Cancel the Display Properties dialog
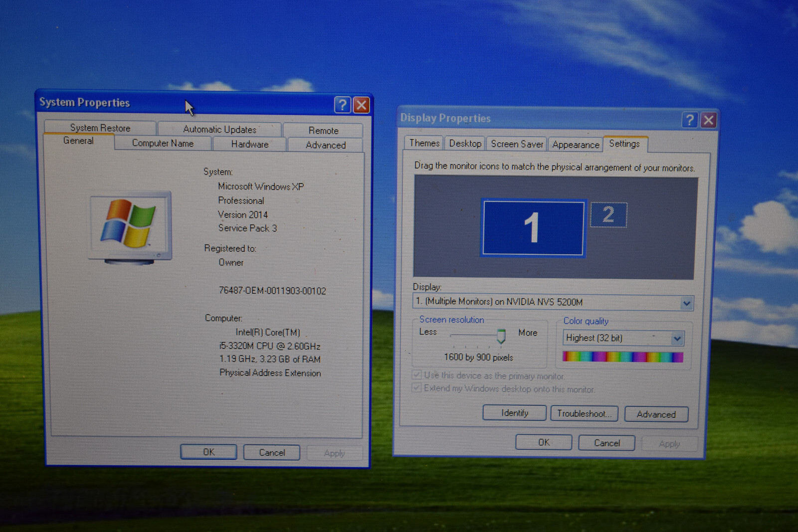Image resolution: width=798 pixels, height=532 pixels. click(x=607, y=443)
